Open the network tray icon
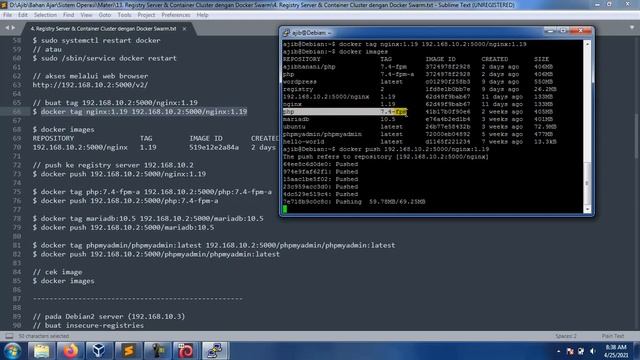Viewport: 640px width, 360px height. pyautogui.click(x=581, y=351)
